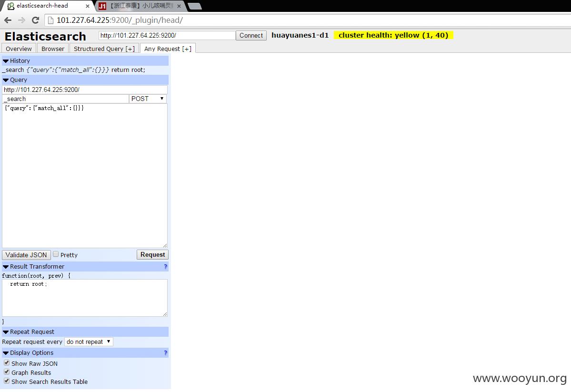Click the elasticsearch-head tab favicon

click(x=11, y=6)
